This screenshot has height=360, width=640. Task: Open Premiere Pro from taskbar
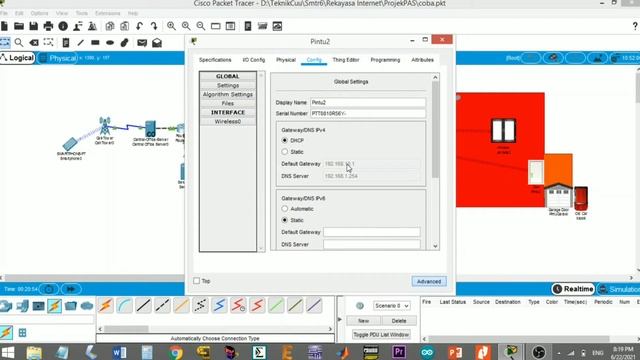[399, 352]
